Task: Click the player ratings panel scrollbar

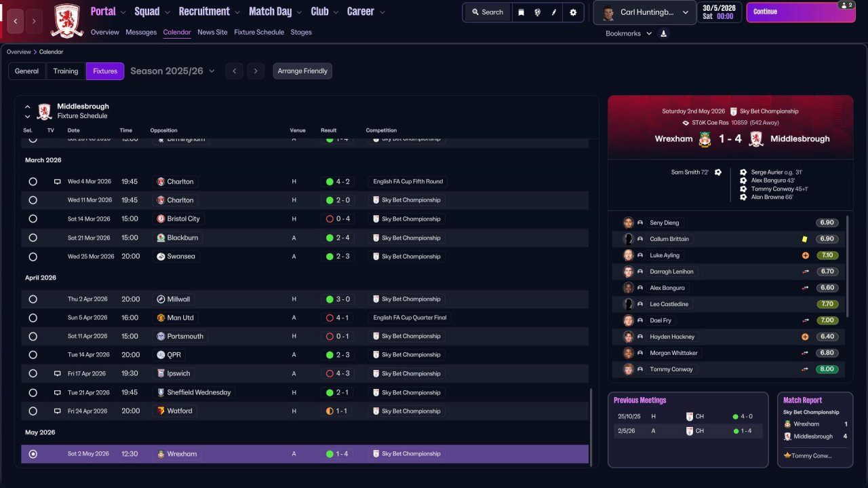Action: (x=848, y=266)
